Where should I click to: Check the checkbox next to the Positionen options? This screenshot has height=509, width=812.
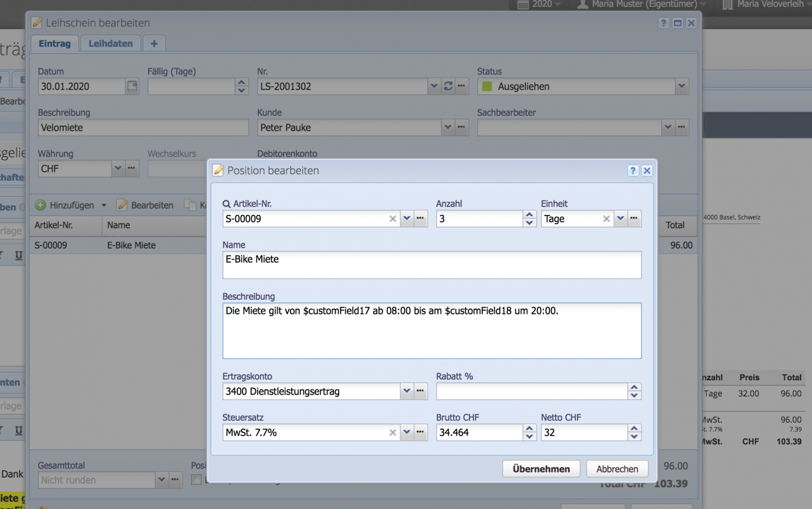pos(195,479)
